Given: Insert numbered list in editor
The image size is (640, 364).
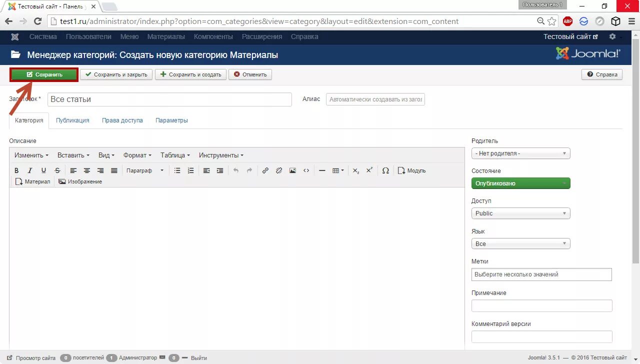Looking at the screenshot, I should 190,170.
